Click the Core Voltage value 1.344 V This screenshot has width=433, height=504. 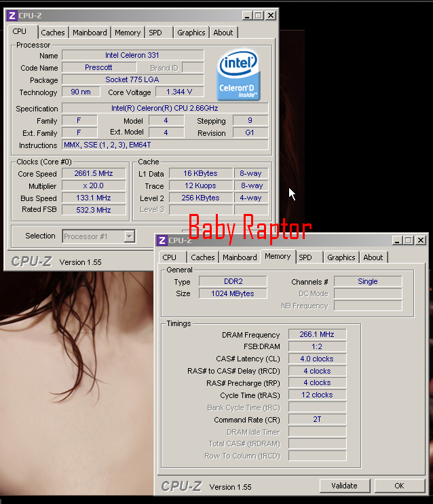[180, 92]
